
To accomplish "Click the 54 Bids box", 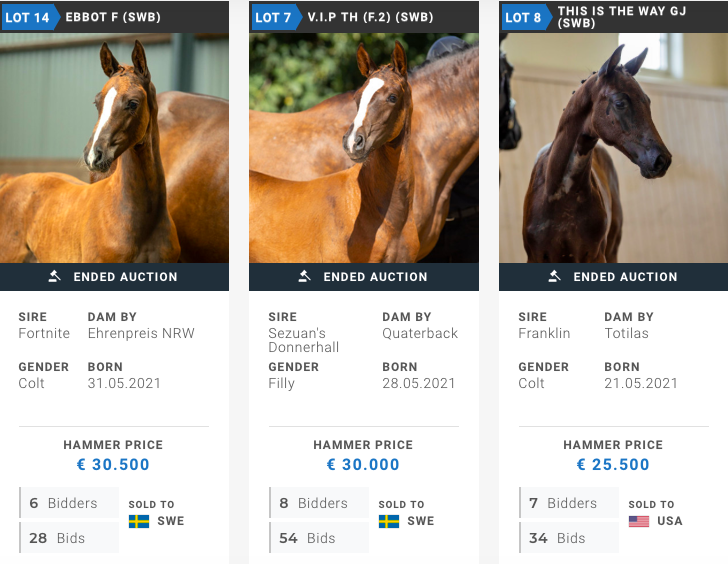I will tap(319, 538).
